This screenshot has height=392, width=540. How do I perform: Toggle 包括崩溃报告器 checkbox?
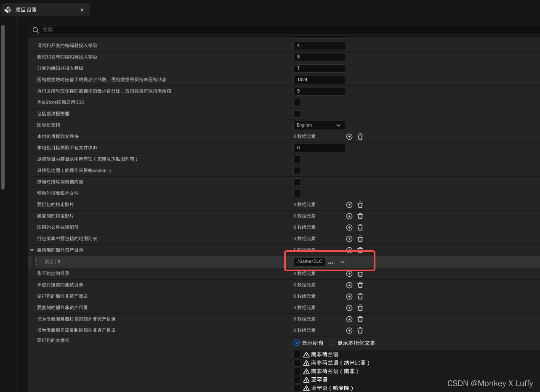point(297,114)
